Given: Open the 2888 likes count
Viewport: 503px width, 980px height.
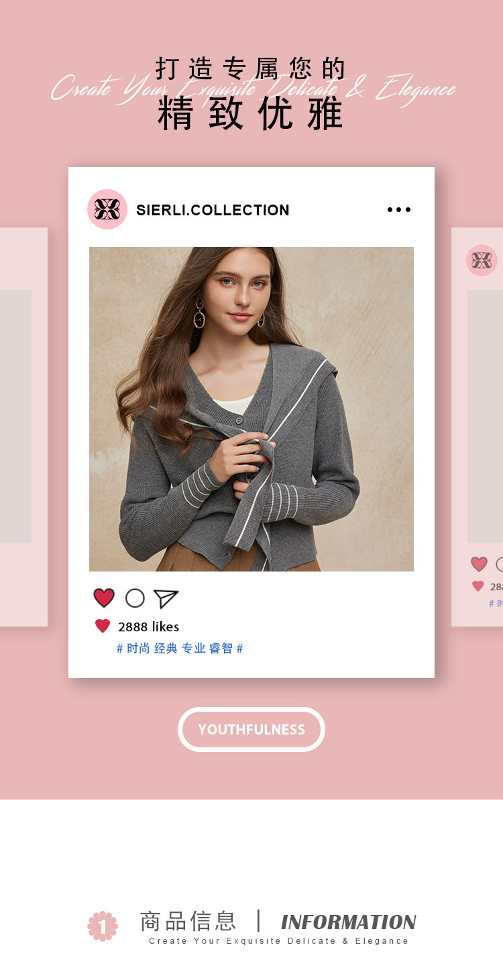Looking at the screenshot, I should [149, 627].
